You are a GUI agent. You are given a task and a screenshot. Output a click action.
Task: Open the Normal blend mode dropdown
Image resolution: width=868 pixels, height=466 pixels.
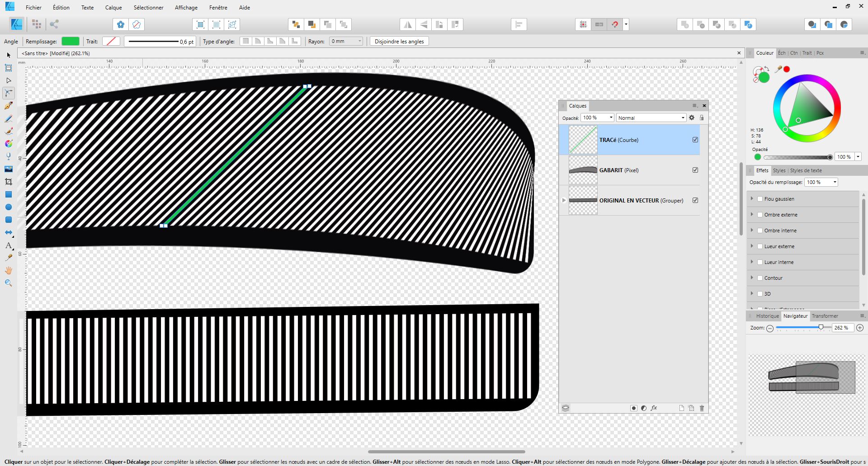click(651, 118)
